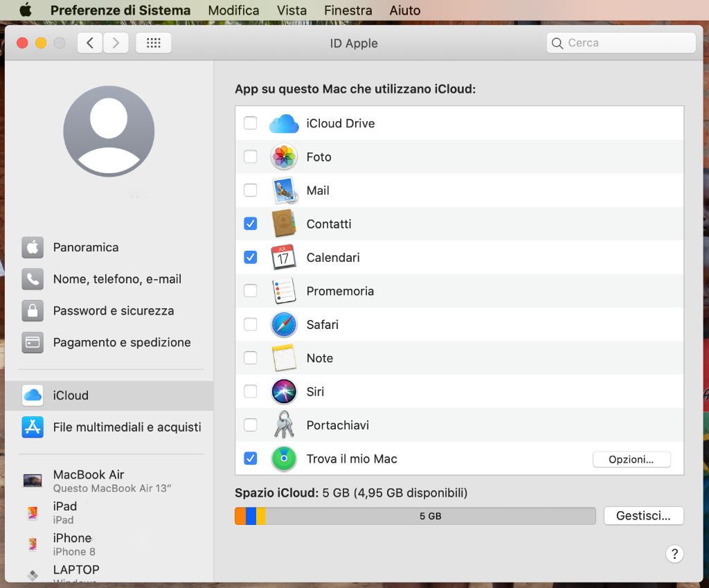Go back with the left chevron button
The height and width of the screenshot is (588, 709).
click(90, 43)
